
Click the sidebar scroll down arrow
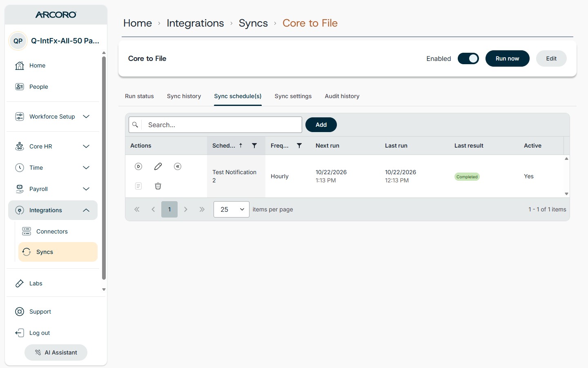tap(104, 289)
